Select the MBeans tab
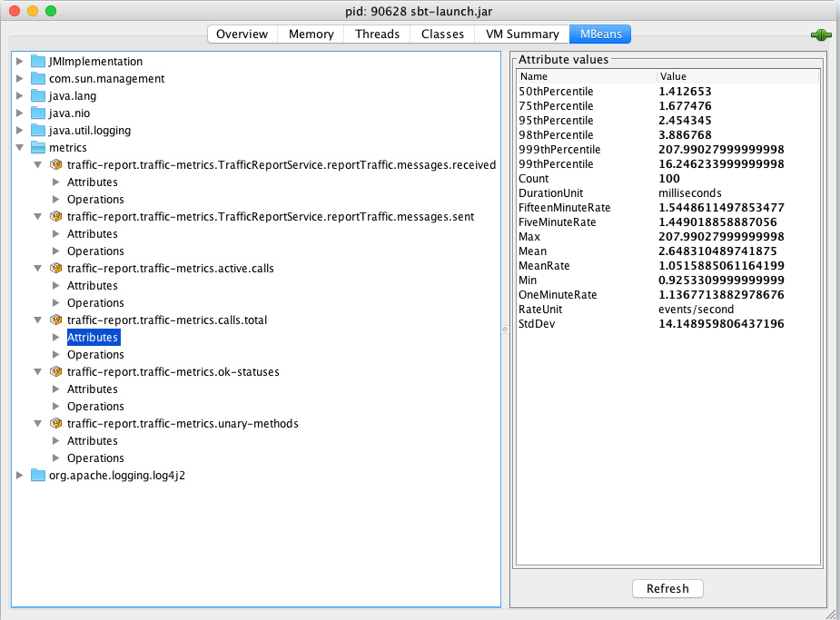 pos(600,34)
